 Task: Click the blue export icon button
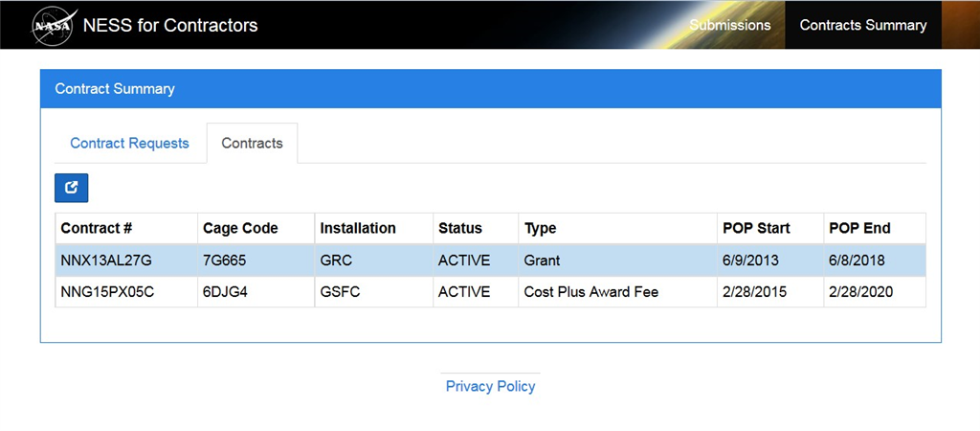71,188
